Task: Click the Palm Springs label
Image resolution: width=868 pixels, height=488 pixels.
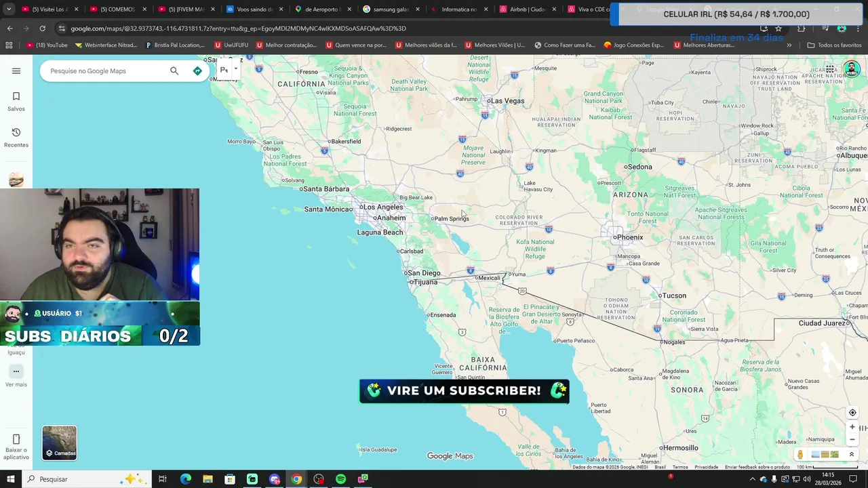Action: [x=450, y=219]
